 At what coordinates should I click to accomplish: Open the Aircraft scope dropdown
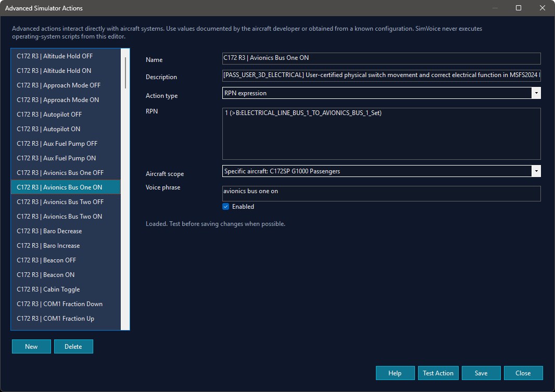pyautogui.click(x=536, y=171)
